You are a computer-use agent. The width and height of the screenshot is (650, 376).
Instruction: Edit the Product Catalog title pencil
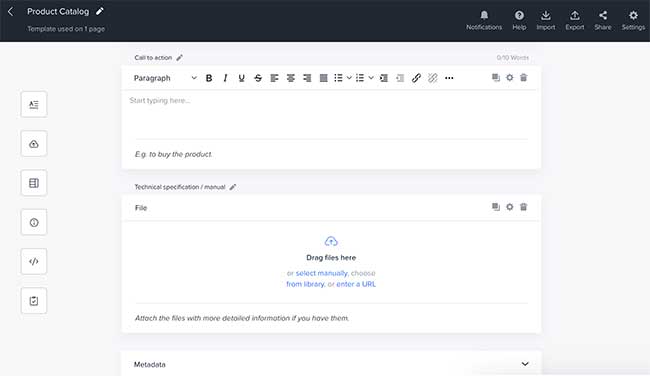tap(99, 11)
